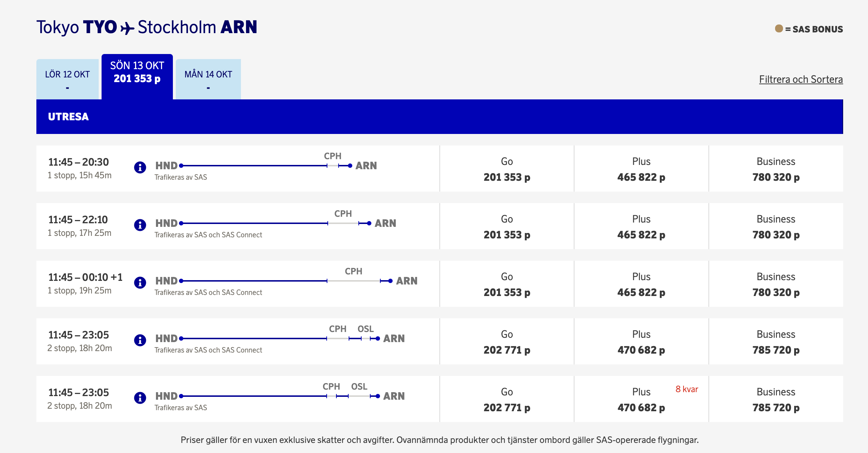This screenshot has height=453, width=868.
Task: Click the UTRESA header bar
Action: point(440,117)
